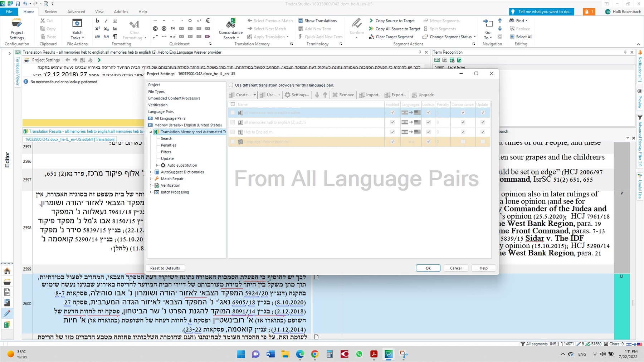This screenshot has width=644, height=362.
Task: Open Go To navigation tool
Action: 488,29
